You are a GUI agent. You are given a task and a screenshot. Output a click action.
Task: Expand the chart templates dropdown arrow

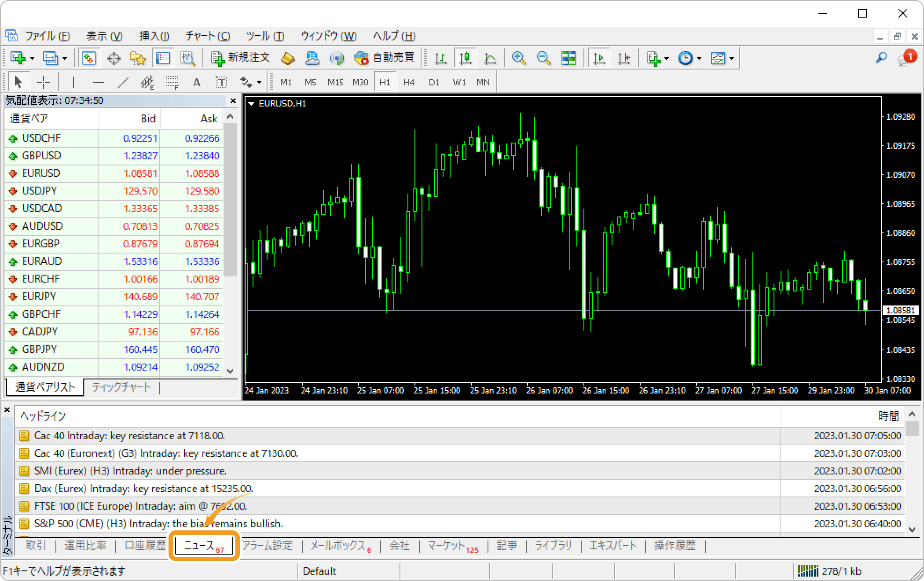pos(732,59)
